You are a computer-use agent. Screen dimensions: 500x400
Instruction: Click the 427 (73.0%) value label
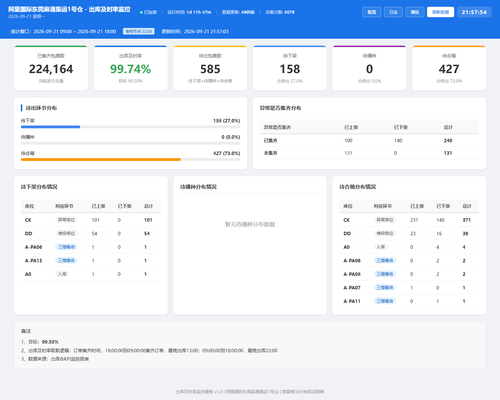(227, 153)
